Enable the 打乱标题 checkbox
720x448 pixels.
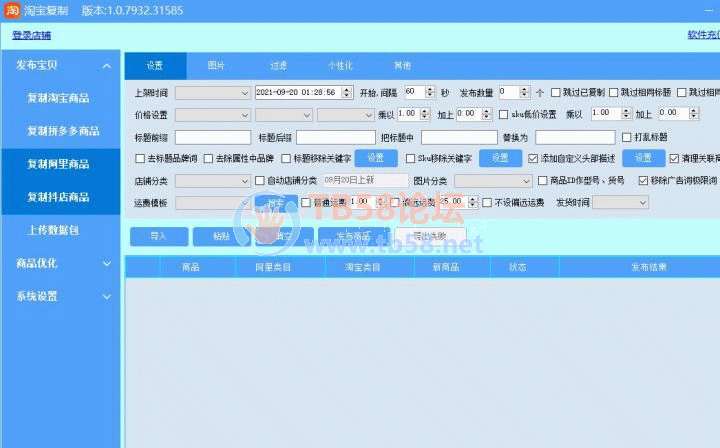(626, 137)
